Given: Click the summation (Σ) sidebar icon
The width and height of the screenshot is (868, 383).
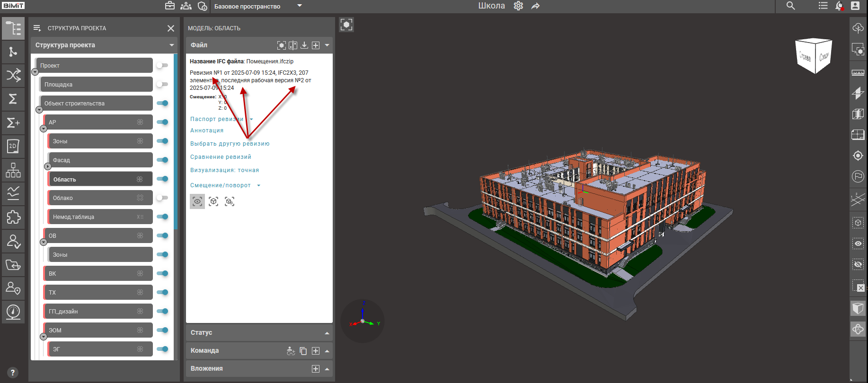Looking at the screenshot, I should pyautogui.click(x=13, y=99).
